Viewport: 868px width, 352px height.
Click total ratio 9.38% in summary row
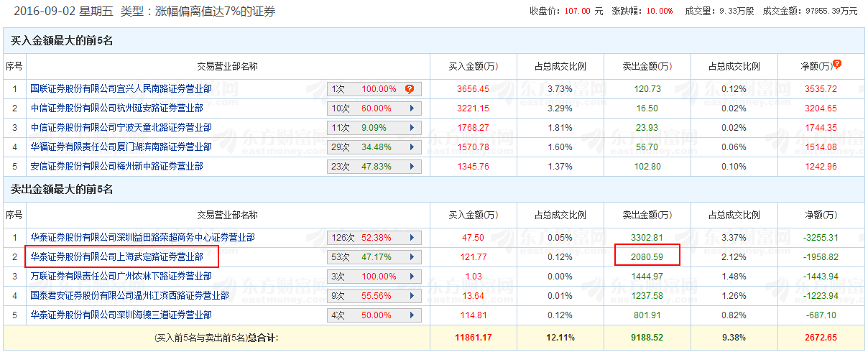click(x=734, y=337)
